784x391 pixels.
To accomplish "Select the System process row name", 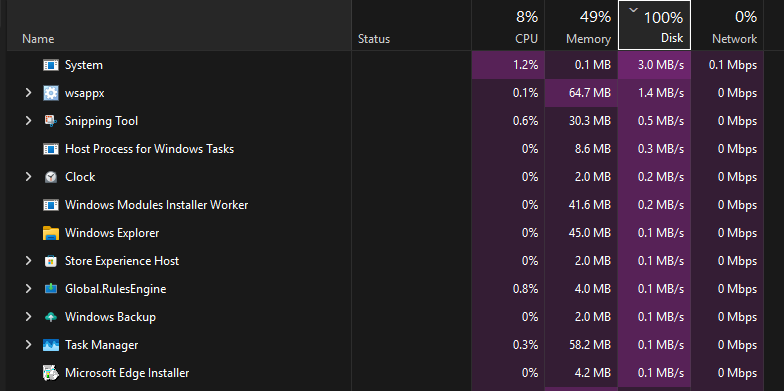I will 84,65.
